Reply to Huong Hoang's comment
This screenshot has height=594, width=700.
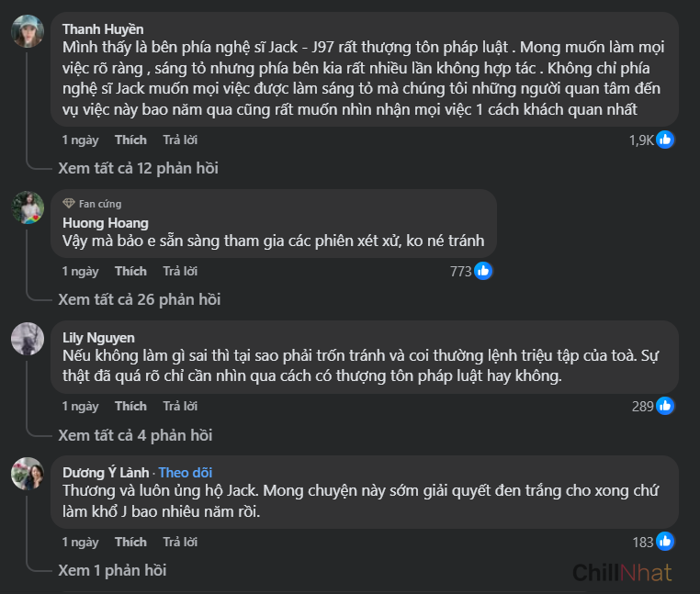tap(180, 271)
